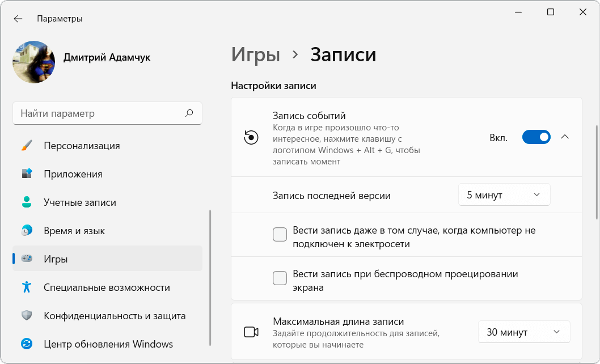Click the Учетные записи person icon
Image resolution: width=600 pixels, height=364 pixels.
click(x=27, y=202)
